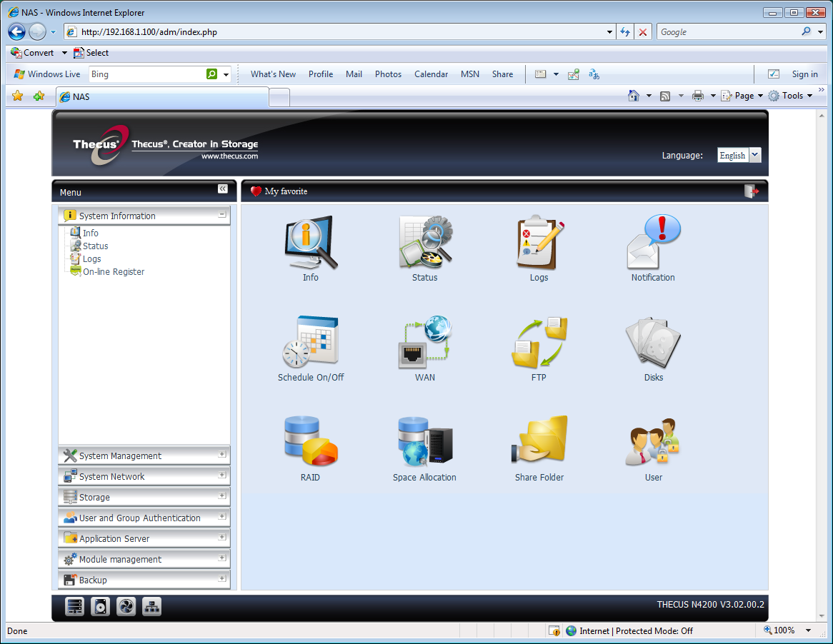Click the Photos link in Windows Live toolbar
Screen dimensions: 833x644
click(x=389, y=74)
